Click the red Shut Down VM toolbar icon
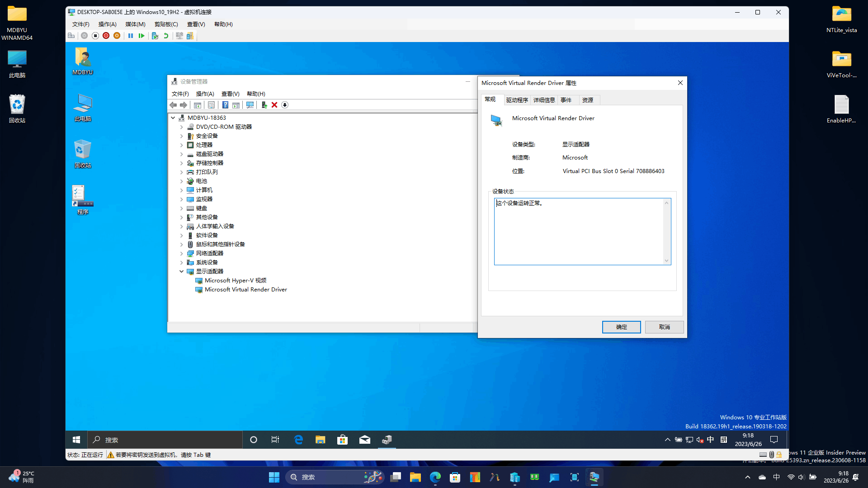Image resolution: width=868 pixels, height=488 pixels. 106,36
